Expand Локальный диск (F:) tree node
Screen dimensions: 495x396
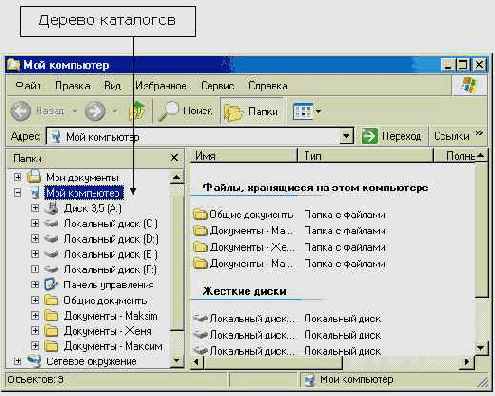point(35,269)
